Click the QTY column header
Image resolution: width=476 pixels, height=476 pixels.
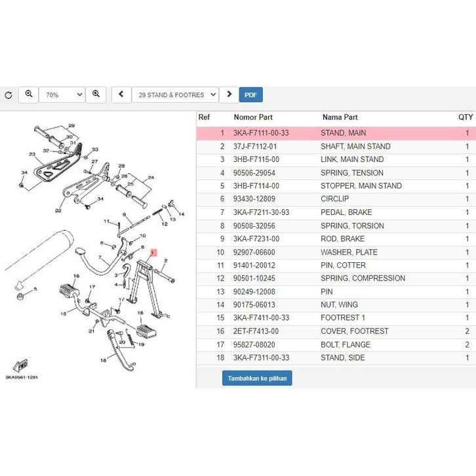(465, 117)
